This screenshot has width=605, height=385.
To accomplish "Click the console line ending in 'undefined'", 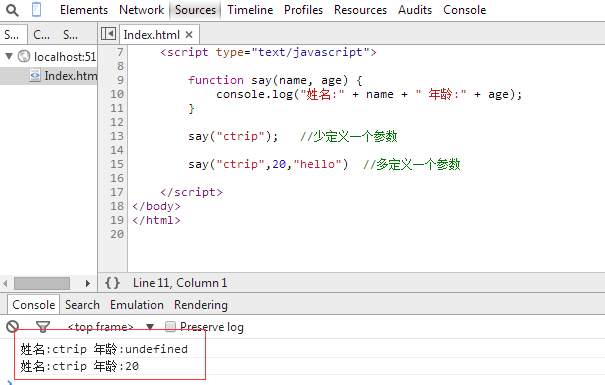I will point(104,350).
